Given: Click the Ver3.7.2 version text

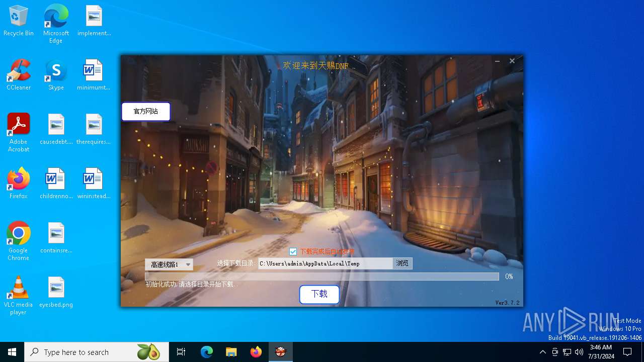Looking at the screenshot, I should pyautogui.click(x=507, y=303).
